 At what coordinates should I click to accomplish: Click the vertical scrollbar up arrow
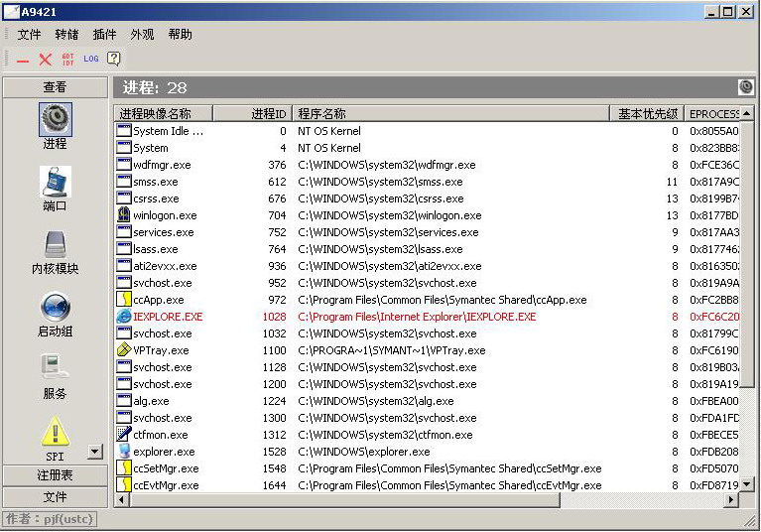tap(746, 113)
